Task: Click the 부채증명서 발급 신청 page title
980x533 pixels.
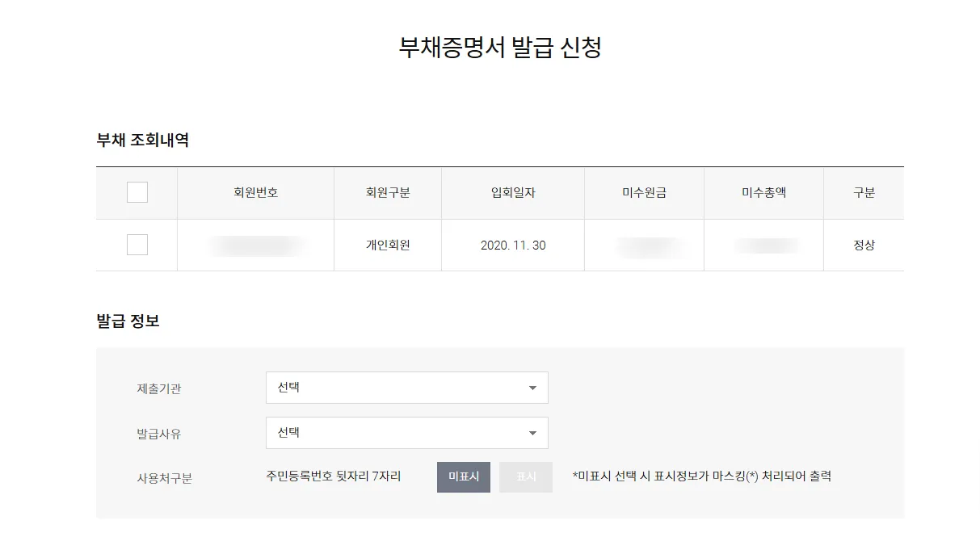Action: pyautogui.click(x=503, y=46)
